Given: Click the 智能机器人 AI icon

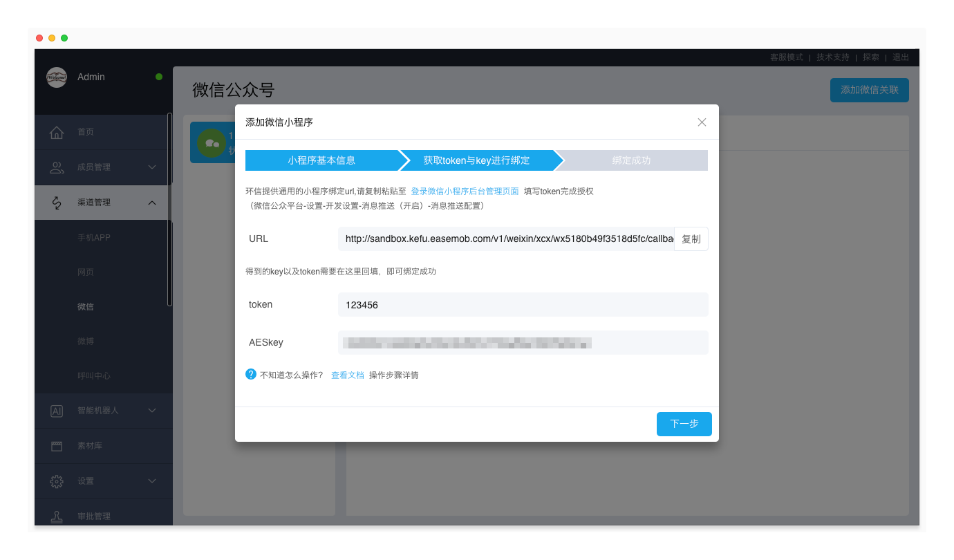Looking at the screenshot, I should click(x=57, y=411).
